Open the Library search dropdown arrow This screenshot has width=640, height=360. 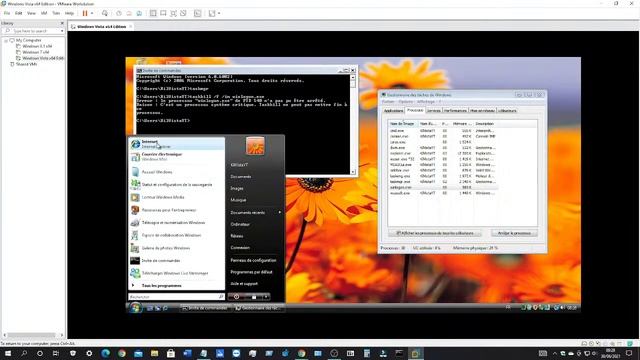62,31
